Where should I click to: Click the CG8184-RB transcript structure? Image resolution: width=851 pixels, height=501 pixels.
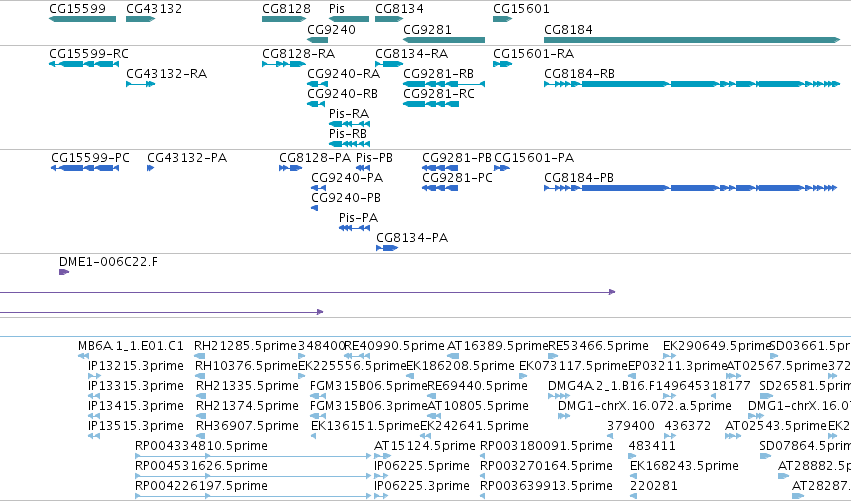692,84
